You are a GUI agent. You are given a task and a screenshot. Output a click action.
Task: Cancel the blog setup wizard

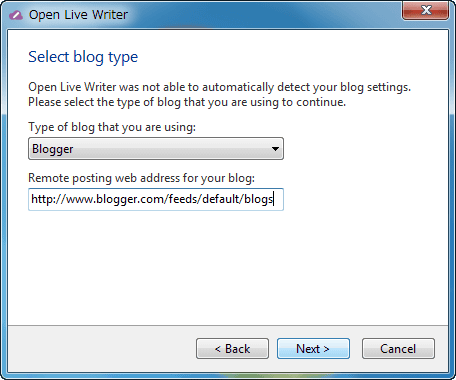click(398, 349)
